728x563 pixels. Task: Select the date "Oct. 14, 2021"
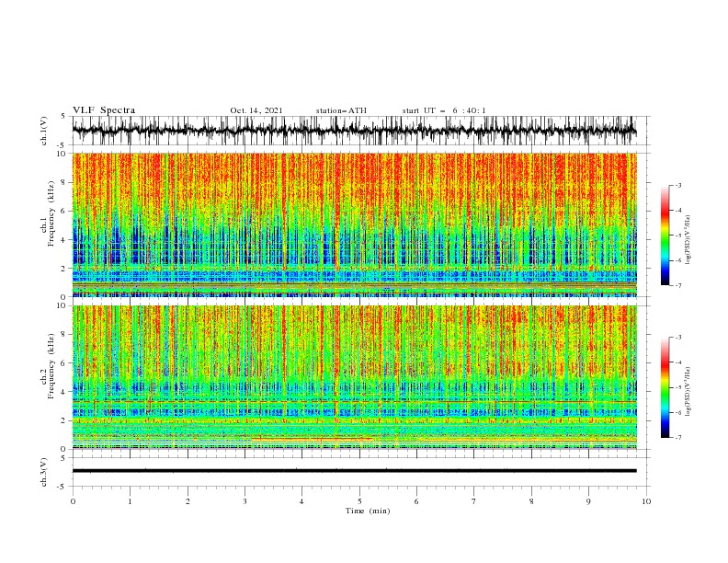256,110
